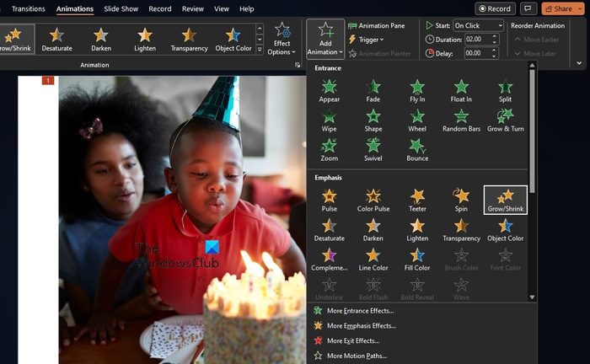Apply the Fly In entrance animation
Viewport: 590px width, 364px height.
pyautogui.click(x=417, y=91)
